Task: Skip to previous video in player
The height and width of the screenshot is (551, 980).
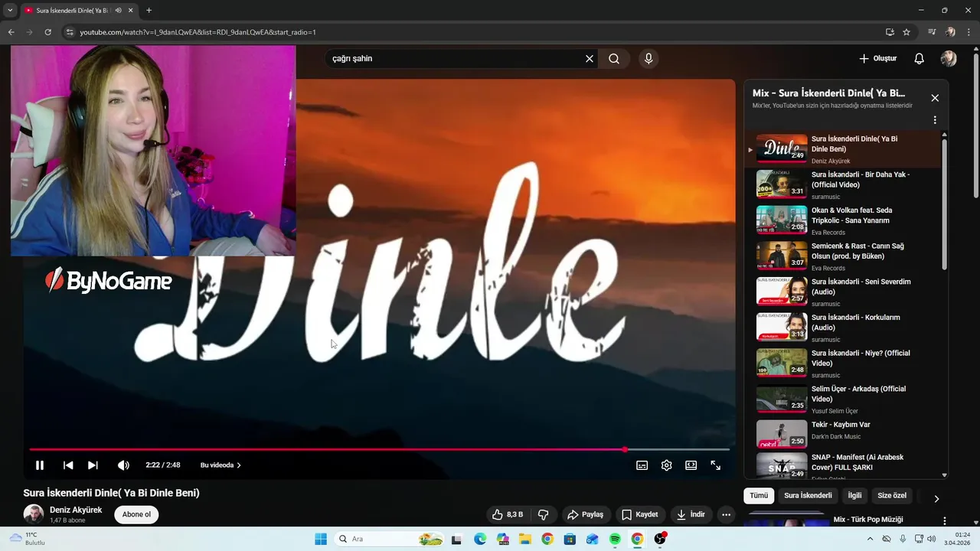Action: 68,465
